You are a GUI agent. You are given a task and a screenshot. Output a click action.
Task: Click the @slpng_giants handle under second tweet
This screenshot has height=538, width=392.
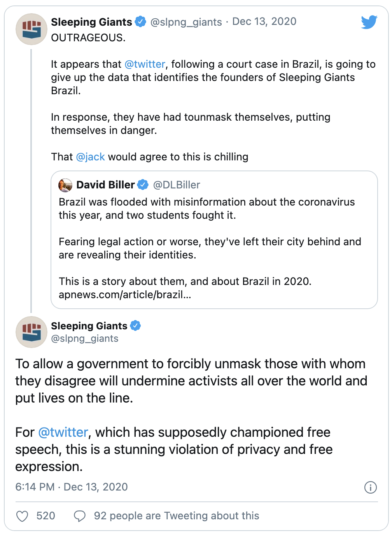(x=84, y=339)
